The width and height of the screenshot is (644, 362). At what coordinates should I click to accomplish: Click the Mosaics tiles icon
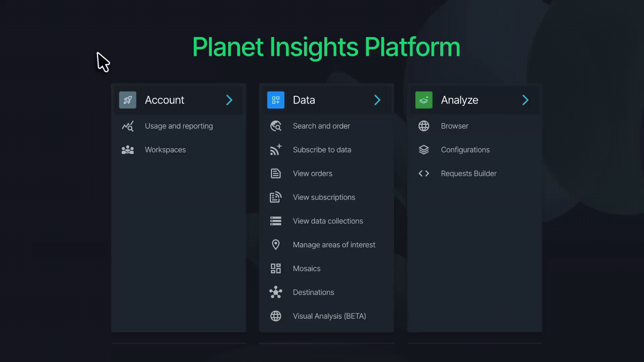pyautogui.click(x=276, y=268)
